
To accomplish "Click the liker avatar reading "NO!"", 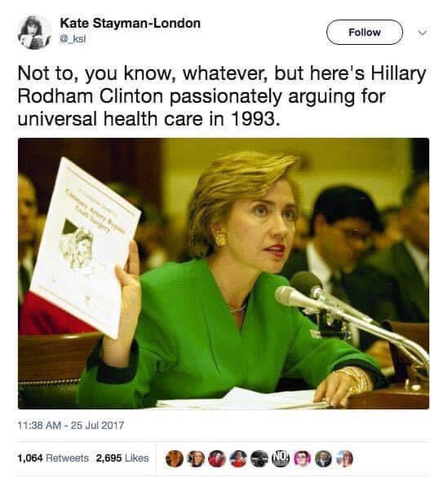I will [x=281, y=458].
